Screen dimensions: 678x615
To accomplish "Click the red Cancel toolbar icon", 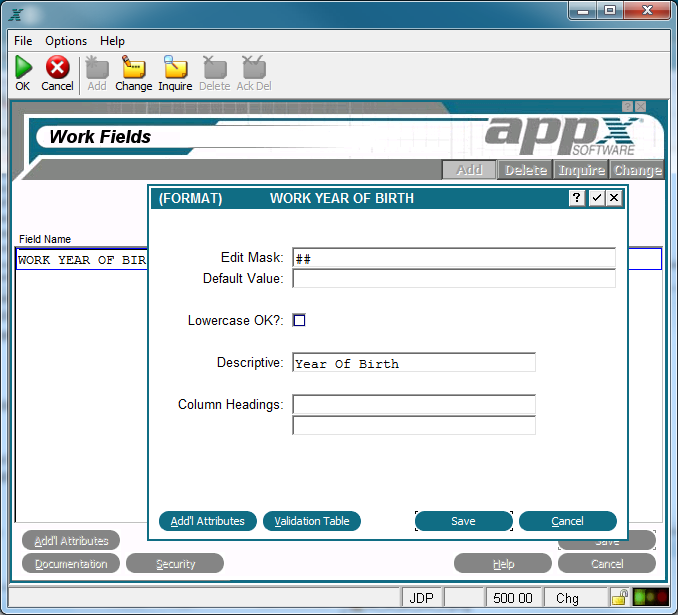I will coord(58,67).
